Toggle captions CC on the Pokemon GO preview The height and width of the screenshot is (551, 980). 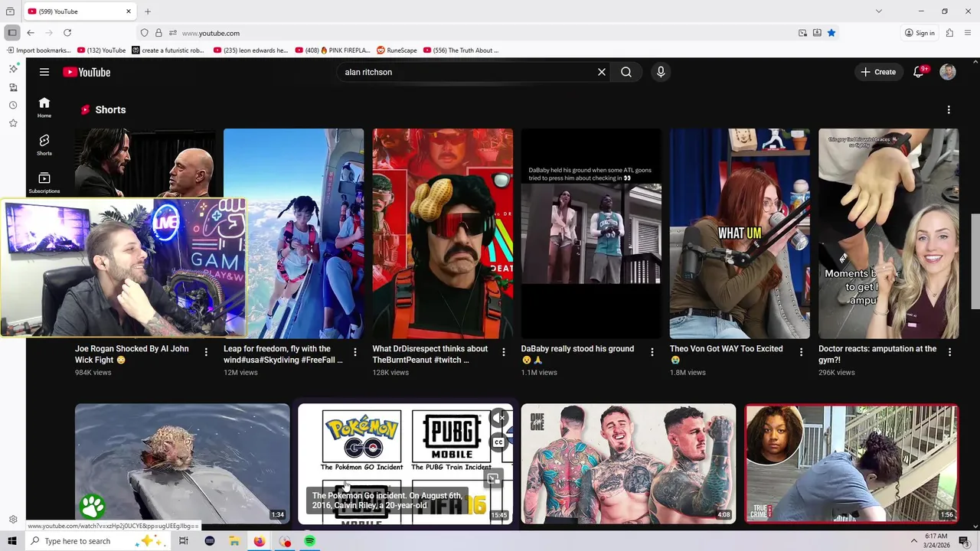(x=498, y=442)
